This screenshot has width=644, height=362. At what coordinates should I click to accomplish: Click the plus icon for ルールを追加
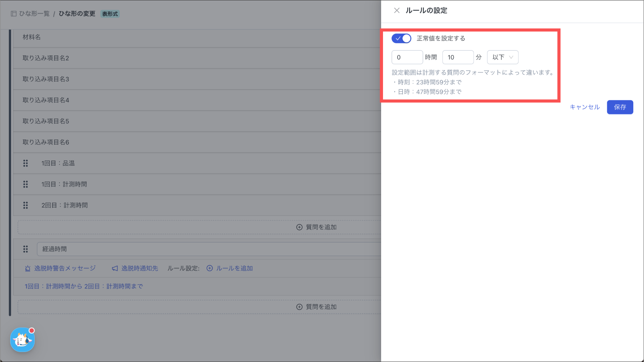[x=210, y=268]
